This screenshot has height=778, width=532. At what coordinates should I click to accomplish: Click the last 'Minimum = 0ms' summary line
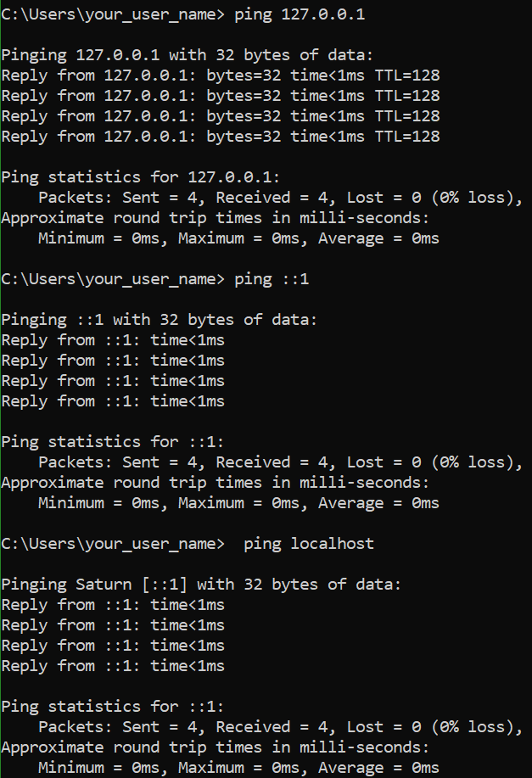tap(238, 768)
